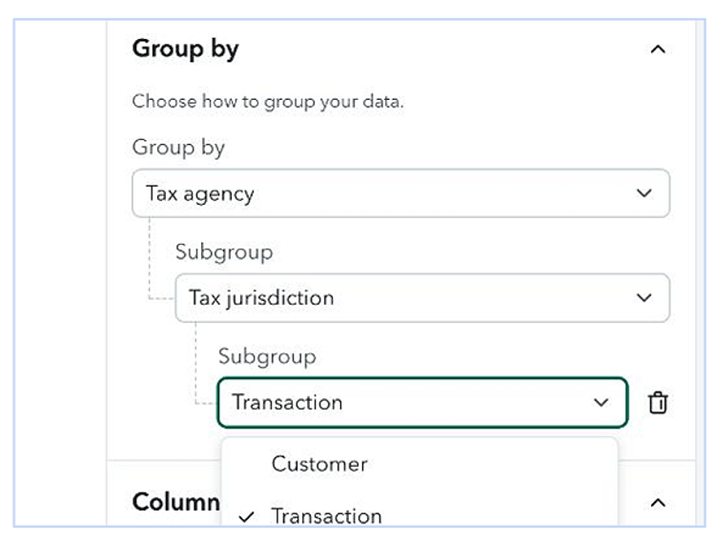Screen dimensions: 717x541
Task: Click the panel's right-edge vertical scrollbar
Action: coord(700,273)
